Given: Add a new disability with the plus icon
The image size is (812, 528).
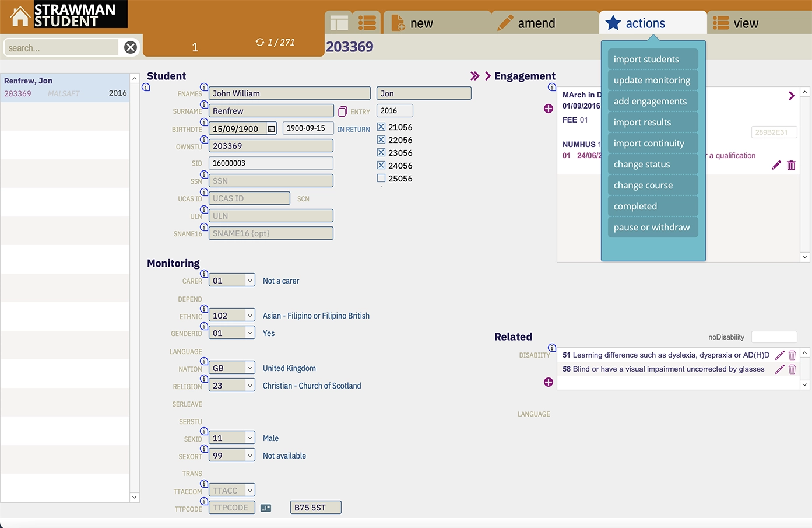Looking at the screenshot, I should (549, 382).
